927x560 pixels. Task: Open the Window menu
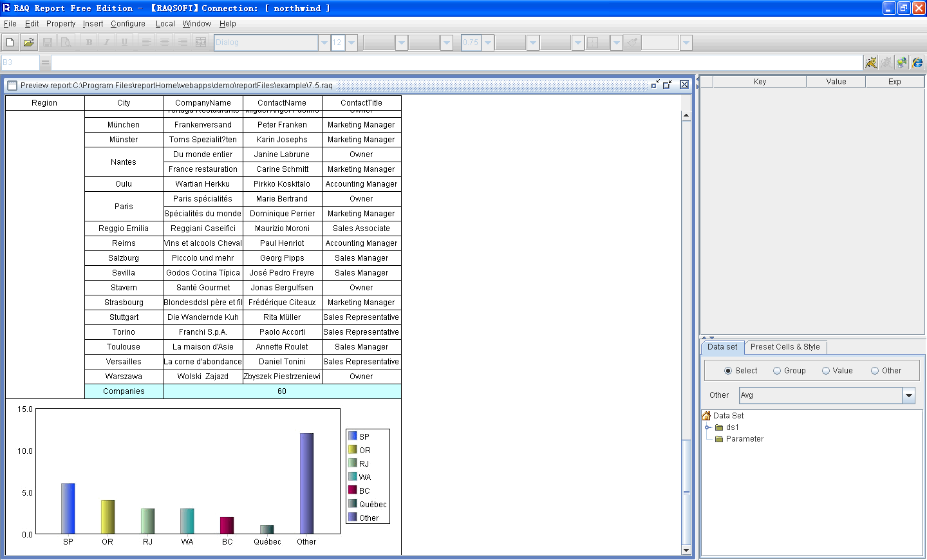(197, 24)
